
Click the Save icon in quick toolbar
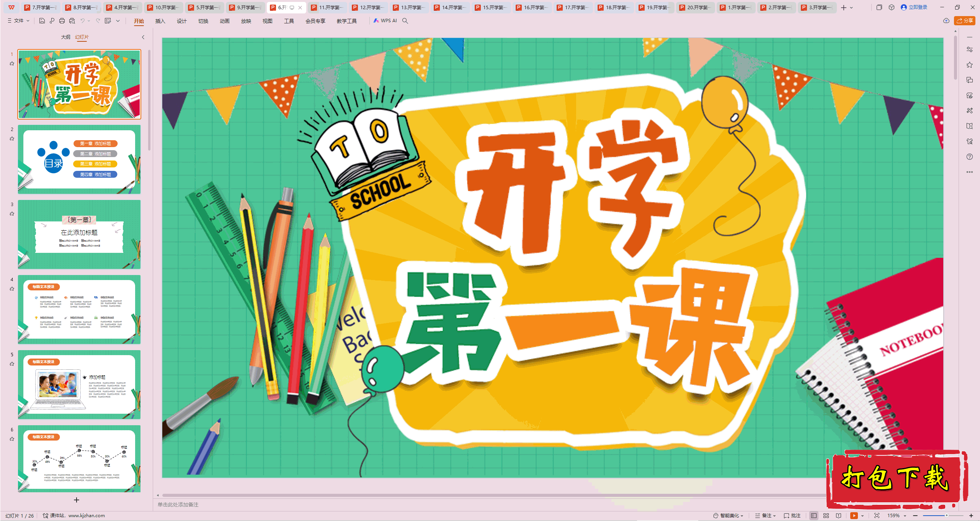(x=42, y=21)
